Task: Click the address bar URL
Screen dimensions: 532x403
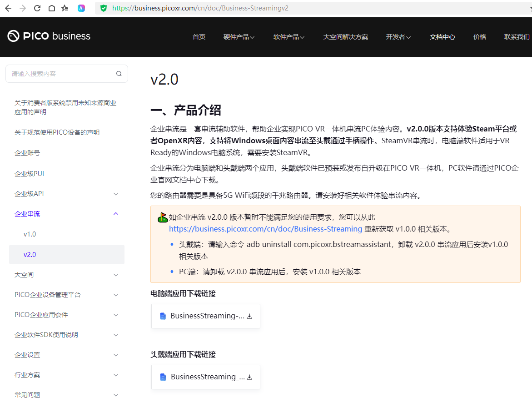Action: coord(200,8)
